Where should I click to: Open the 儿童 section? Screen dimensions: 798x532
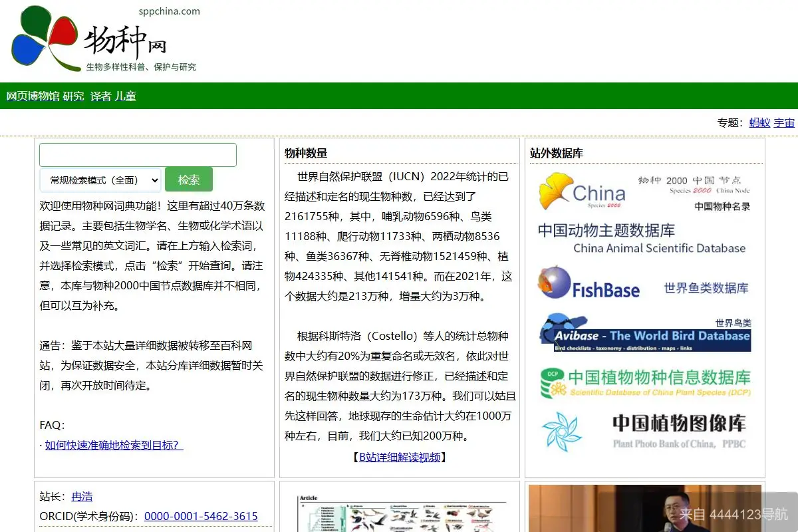(x=128, y=96)
